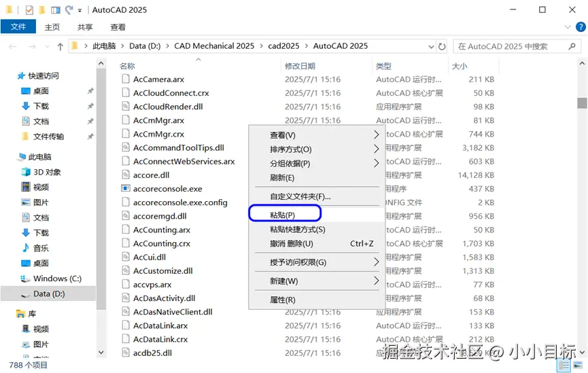
Task: Click navigation pane scroll down arrow
Action: pyautogui.click(x=101, y=353)
